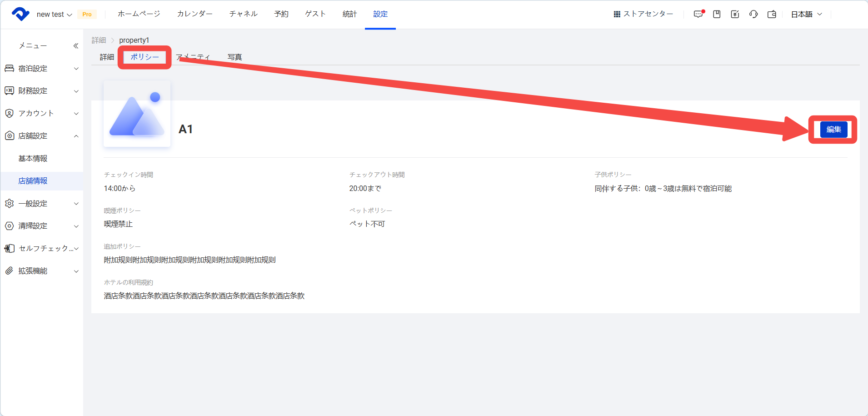This screenshot has width=868, height=416.
Task: Click the yen billing icon in header
Action: pos(735,14)
